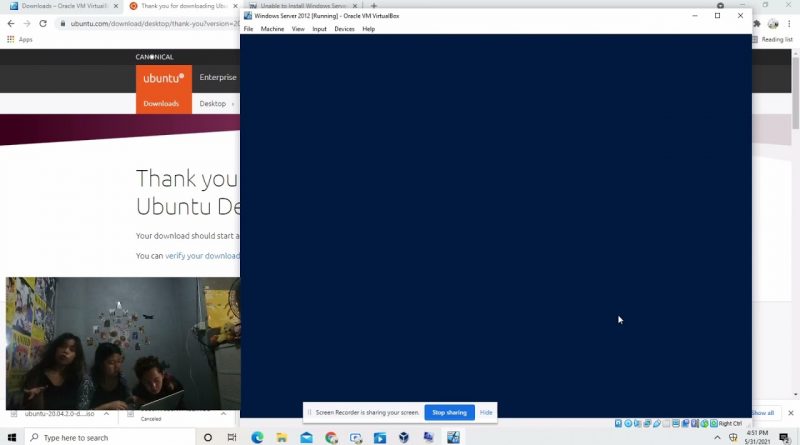Click the keyboard capture status icon
The image size is (800, 445).
714,424
